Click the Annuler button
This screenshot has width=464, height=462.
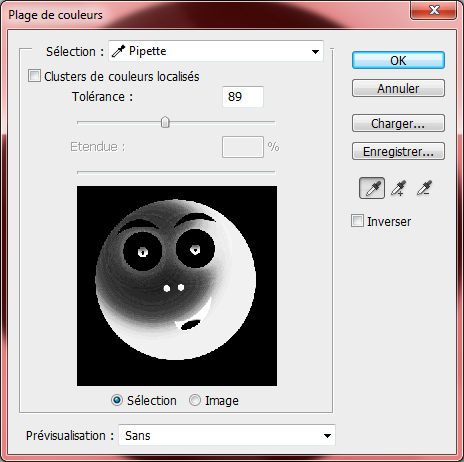[x=398, y=88]
